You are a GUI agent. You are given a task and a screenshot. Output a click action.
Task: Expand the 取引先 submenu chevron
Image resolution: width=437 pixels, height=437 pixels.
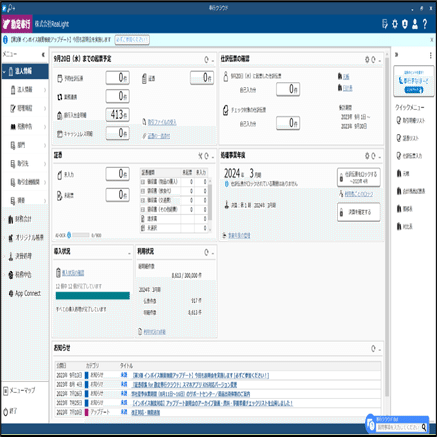pyautogui.click(x=45, y=164)
